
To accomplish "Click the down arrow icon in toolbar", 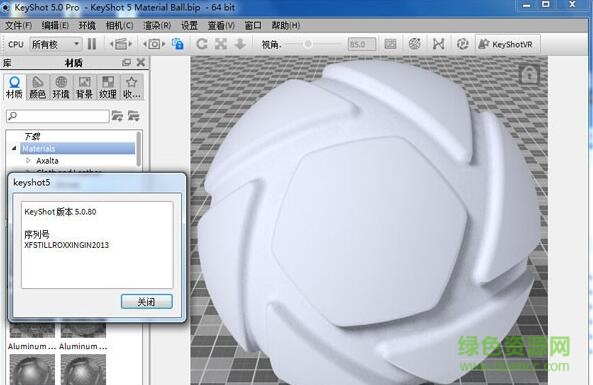I will 240,44.
